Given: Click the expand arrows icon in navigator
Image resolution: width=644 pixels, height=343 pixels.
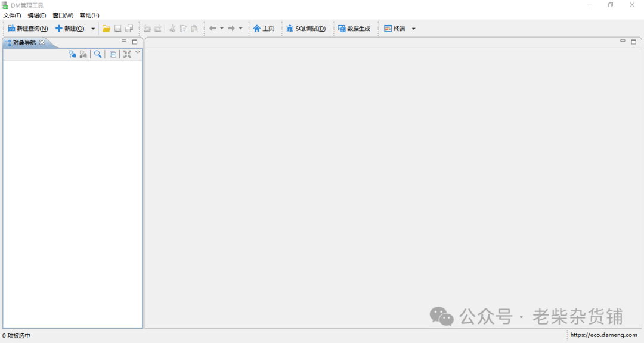Looking at the screenshot, I should (x=128, y=54).
